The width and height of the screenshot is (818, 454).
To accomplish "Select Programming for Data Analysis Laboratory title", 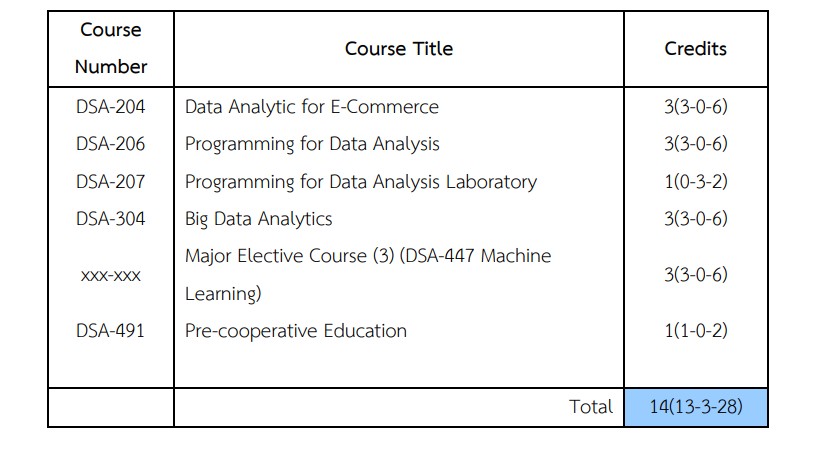I will coord(360,181).
